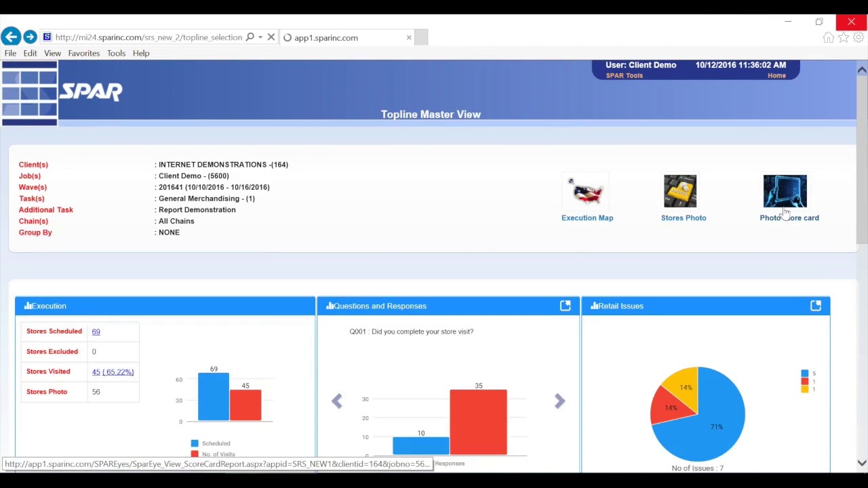Click the blue Scheduled legend swatch
Viewport: 868px width, 488px height.
[x=195, y=443]
